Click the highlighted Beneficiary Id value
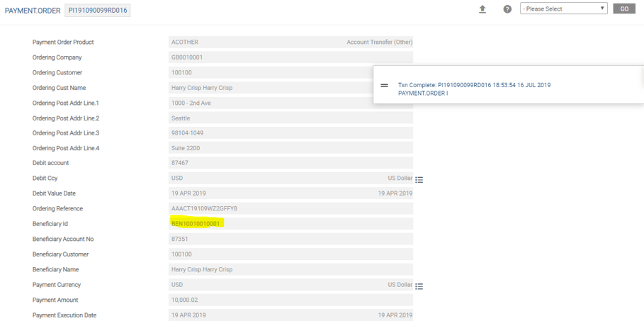This screenshot has width=644, height=321. coord(196,224)
